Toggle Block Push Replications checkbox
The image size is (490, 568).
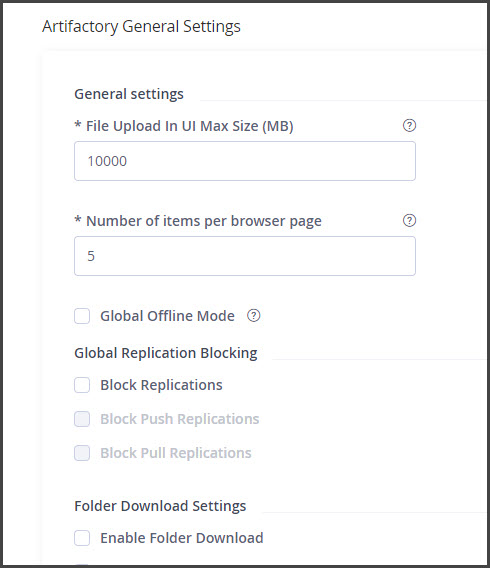coord(82,419)
